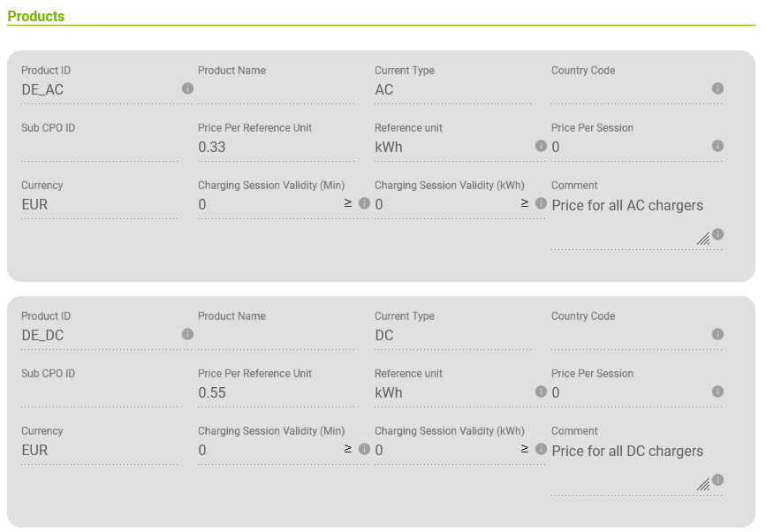
Task: Select the Products section heading
Action: [35, 16]
